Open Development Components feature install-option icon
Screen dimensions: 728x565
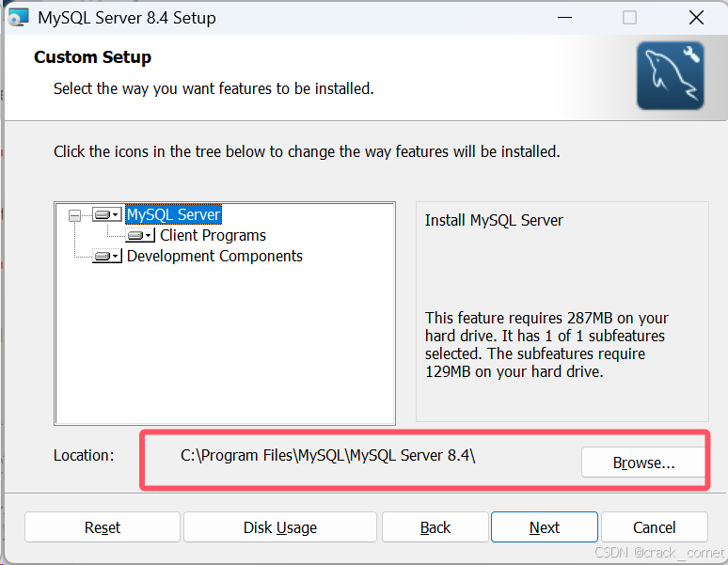tap(107, 256)
